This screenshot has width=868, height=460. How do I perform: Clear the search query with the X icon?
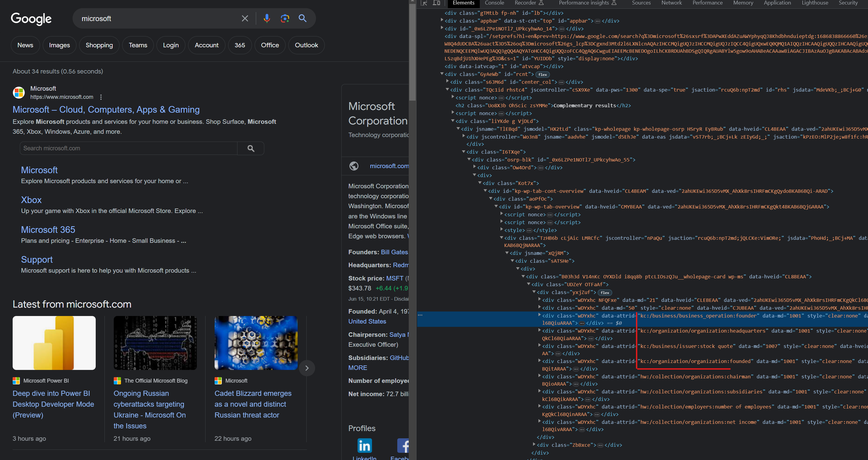click(x=245, y=18)
